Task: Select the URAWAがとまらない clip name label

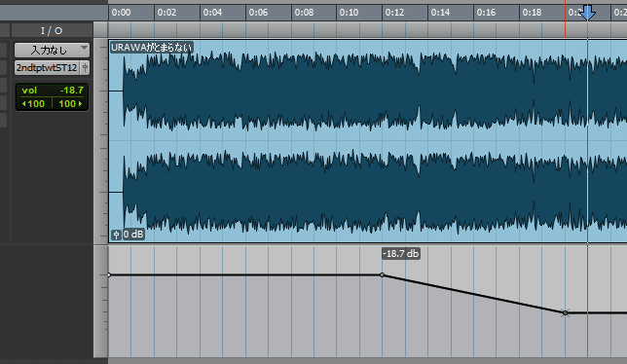Action: [x=152, y=47]
